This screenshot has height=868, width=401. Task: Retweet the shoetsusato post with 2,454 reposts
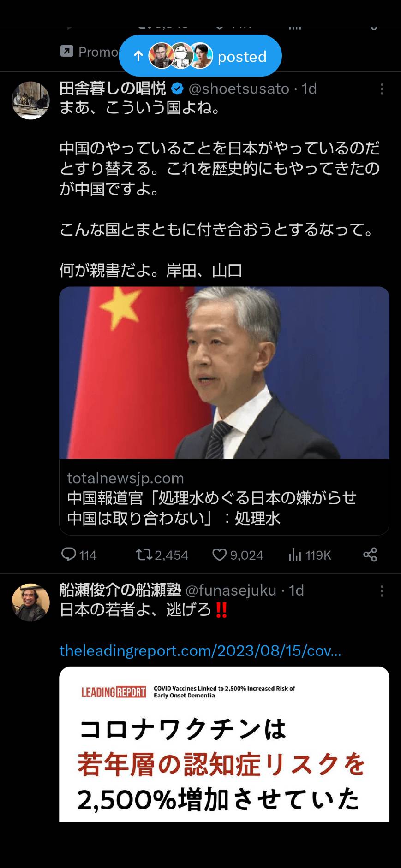(144, 554)
